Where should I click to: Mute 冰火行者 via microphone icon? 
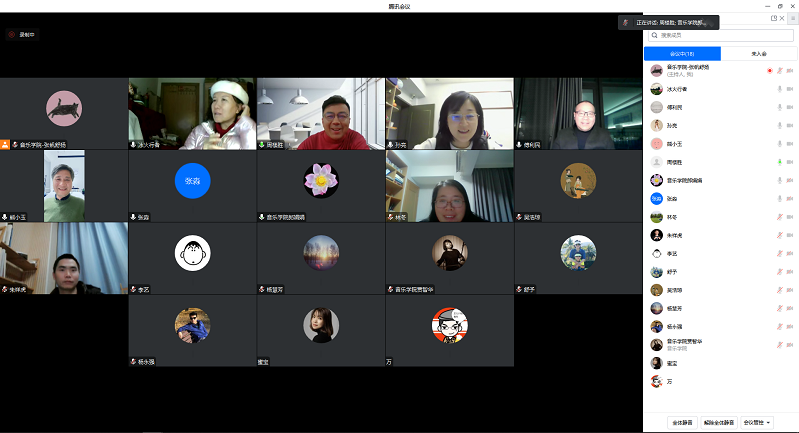pos(780,89)
